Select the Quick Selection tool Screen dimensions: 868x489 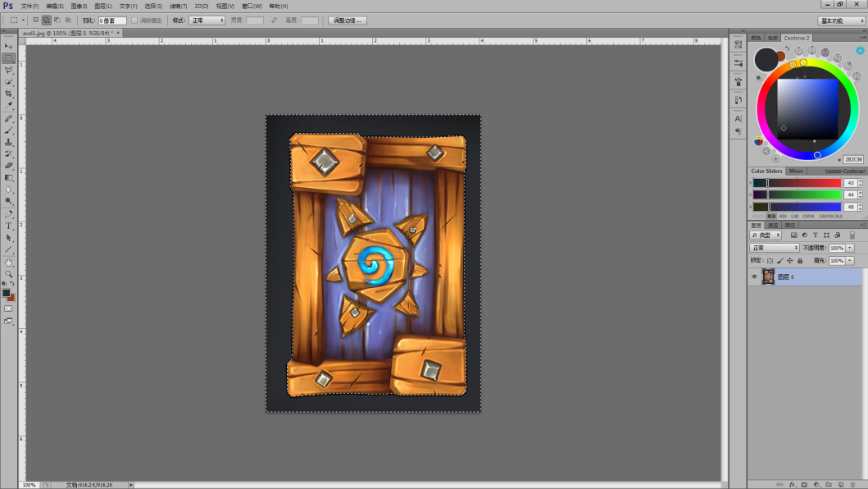(x=8, y=82)
